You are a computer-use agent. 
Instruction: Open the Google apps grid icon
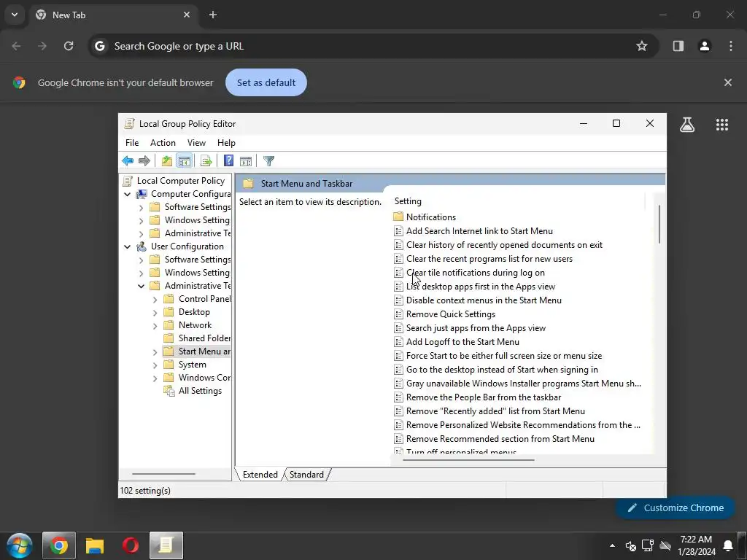(x=722, y=125)
